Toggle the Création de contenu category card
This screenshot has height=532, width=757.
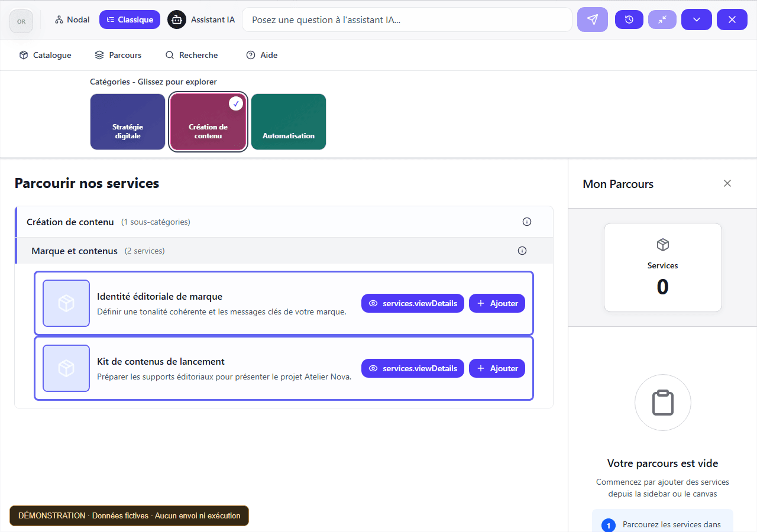[x=208, y=122]
